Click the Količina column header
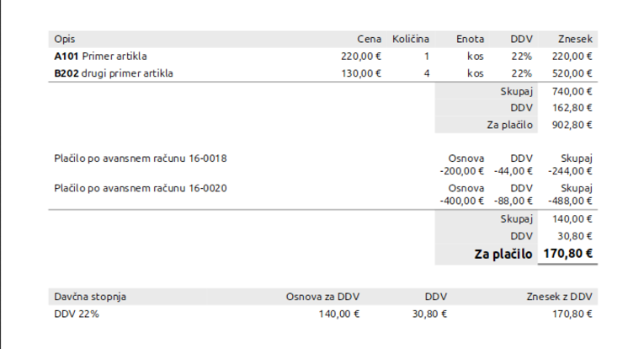Viewport: 644px width, 349px height. click(410, 39)
